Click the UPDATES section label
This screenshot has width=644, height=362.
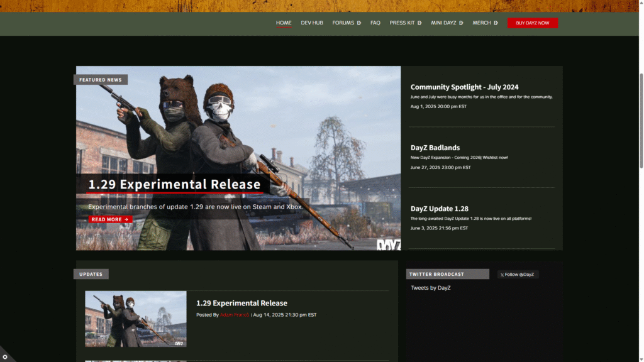(91, 274)
